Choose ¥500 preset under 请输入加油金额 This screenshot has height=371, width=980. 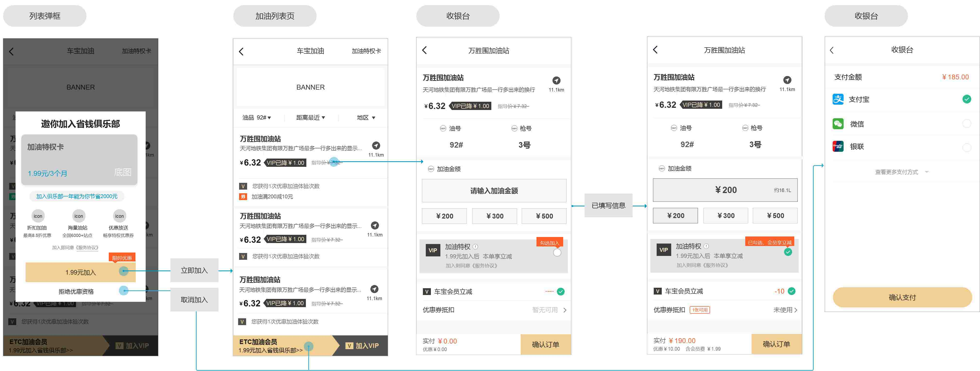[x=544, y=216]
